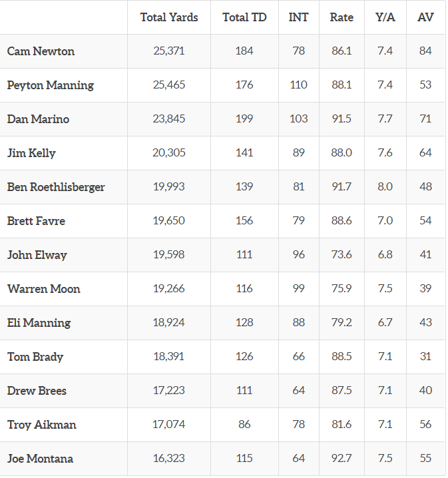The height and width of the screenshot is (478, 448).
Task: Click the Total TD column header
Action: click(x=244, y=17)
